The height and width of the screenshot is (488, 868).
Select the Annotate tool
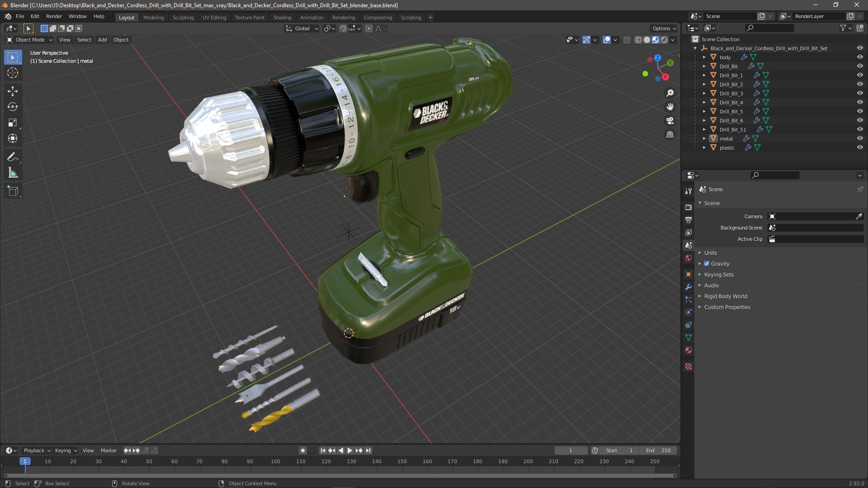[x=13, y=157]
